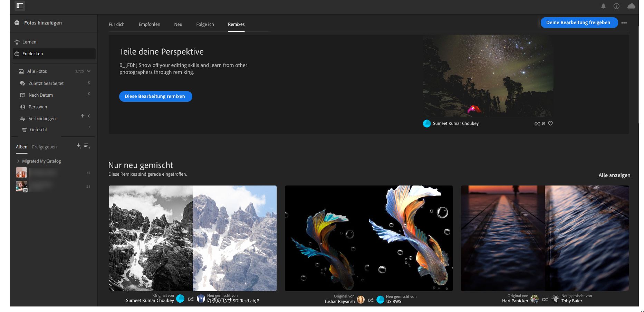Click the remix count icon showing 10
Image resolution: width=644 pixels, height=312 pixels.
click(x=537, y=124)
